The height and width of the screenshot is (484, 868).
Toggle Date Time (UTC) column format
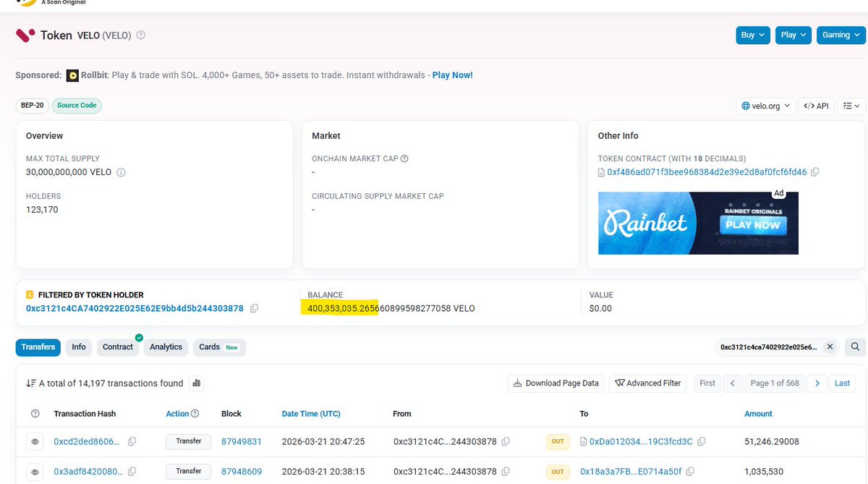click(311, 414)
